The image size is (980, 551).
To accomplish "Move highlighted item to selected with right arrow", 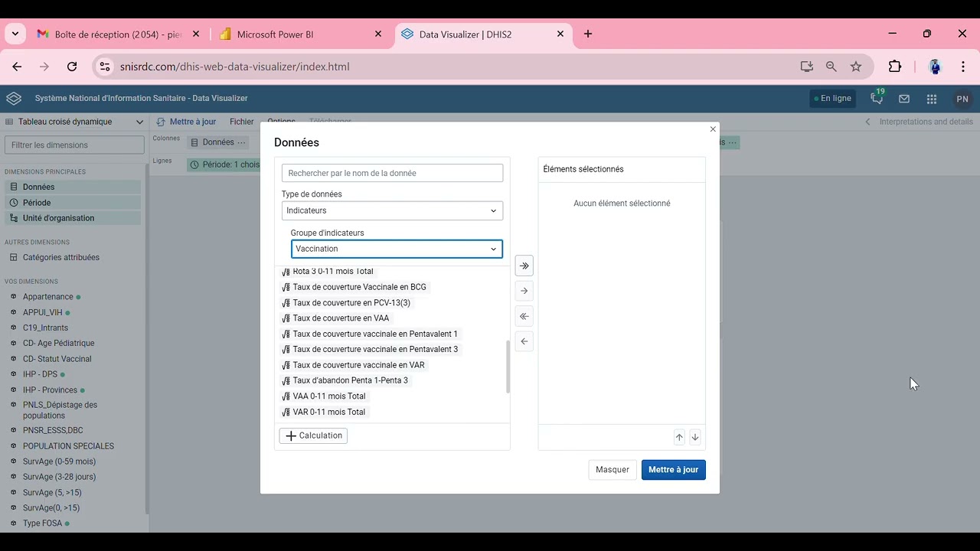I will click(x=524, y=291).
